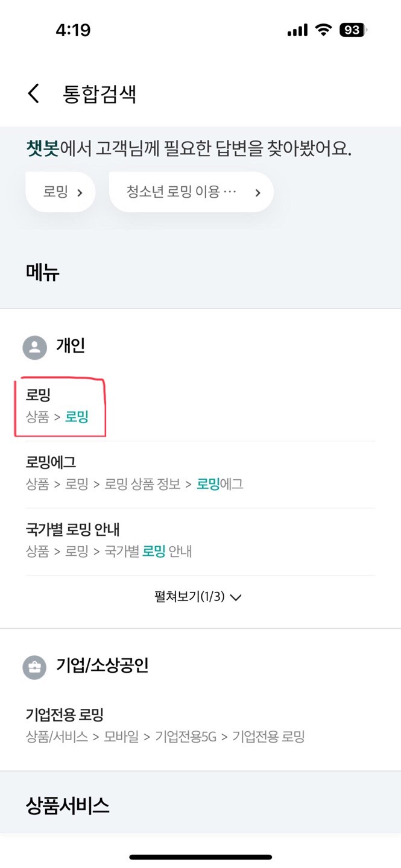Screen dimensions: 401x868
Task: Open the 로밍에그 menu result
Action: pyautogui.click(x=51, y=462)
